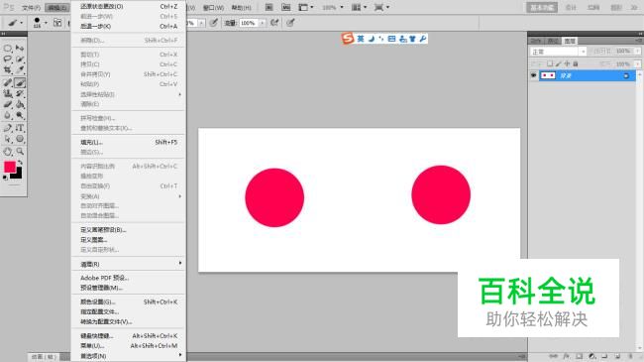This screenshot has width=644, height=362.
Task: Select the Lasso tool
Action: point(7,60)
